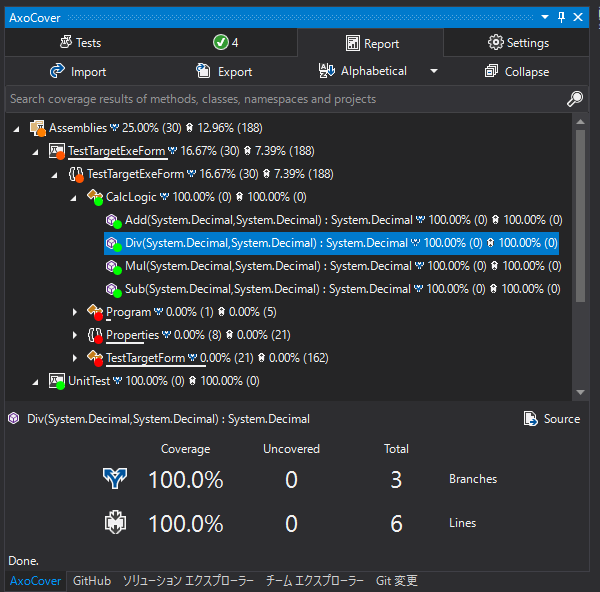Click the Add method cube icon
This screenshot has width=600, height=592.
click(113, 220)
